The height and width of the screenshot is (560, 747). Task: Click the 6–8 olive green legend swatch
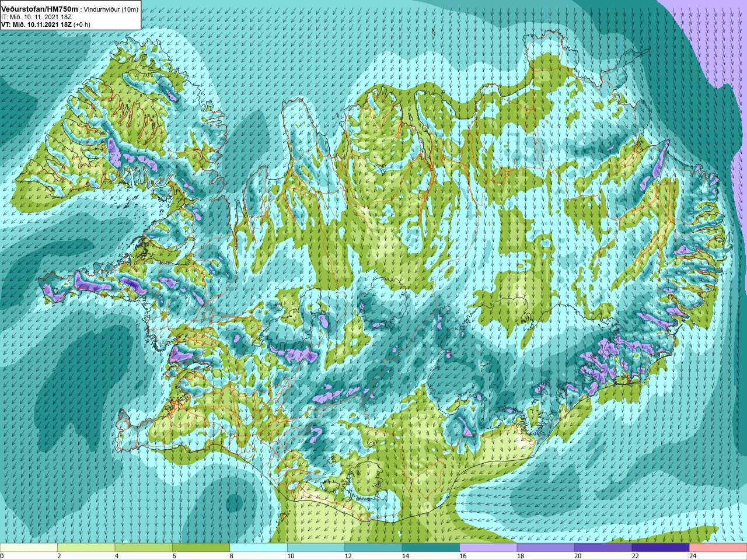pyautogui.click(x=201, y=548)
